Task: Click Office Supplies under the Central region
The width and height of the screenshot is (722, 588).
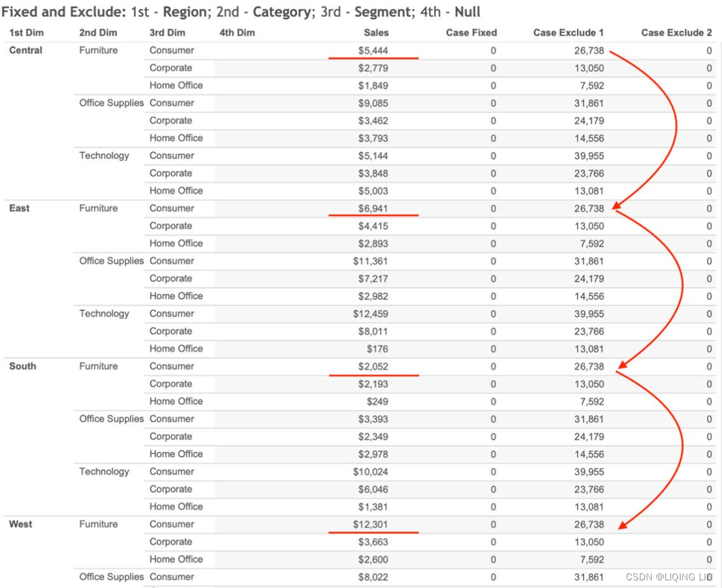Action: (111, 103)
